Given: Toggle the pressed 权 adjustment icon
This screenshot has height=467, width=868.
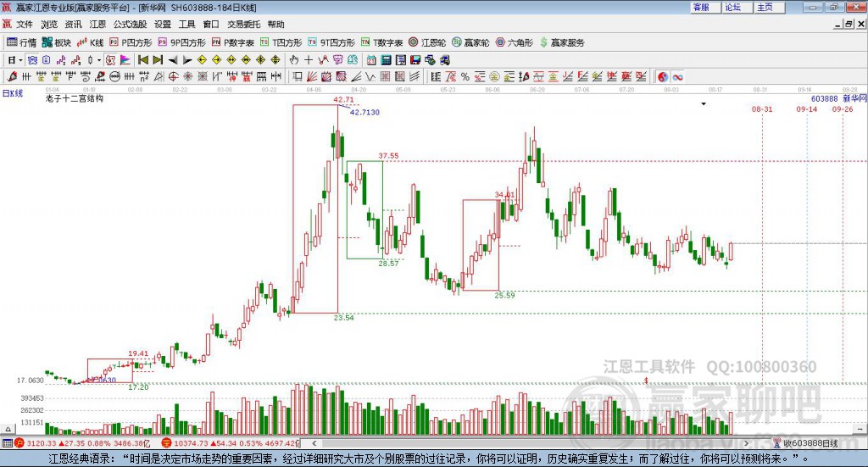Looking at the screenshot, I should (110, 60).
